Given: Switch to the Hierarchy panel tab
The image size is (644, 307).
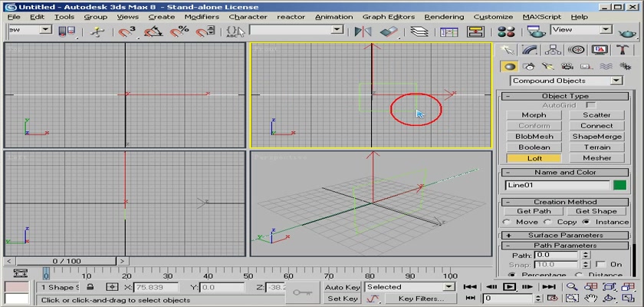Looking at the screenshot, I should [551, 50].
